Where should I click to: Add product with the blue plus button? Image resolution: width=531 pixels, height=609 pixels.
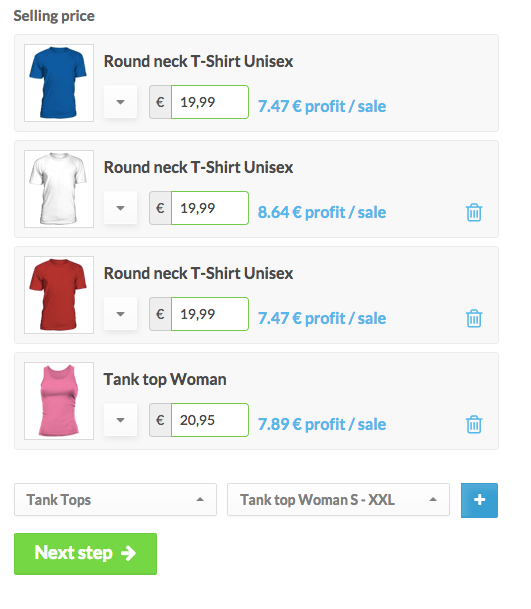479,500
